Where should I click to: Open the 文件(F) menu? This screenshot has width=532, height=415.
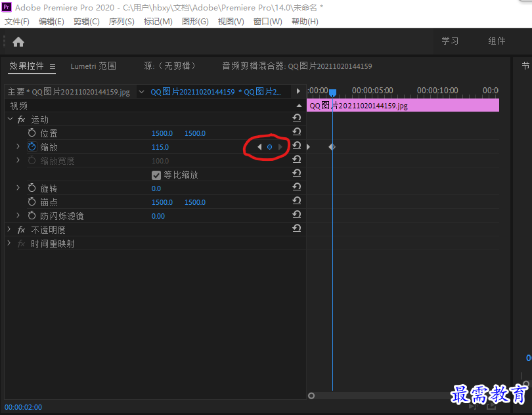pos(17,22)
